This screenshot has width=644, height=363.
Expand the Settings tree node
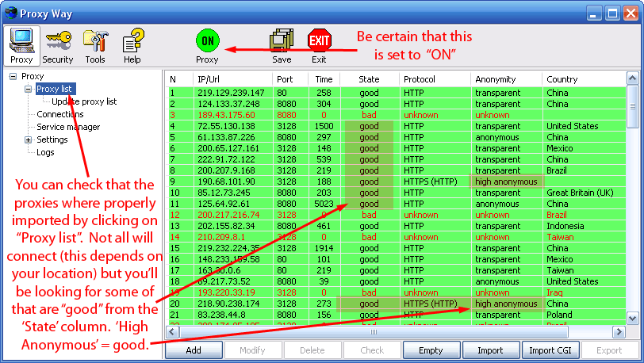(x=29, y=140)
